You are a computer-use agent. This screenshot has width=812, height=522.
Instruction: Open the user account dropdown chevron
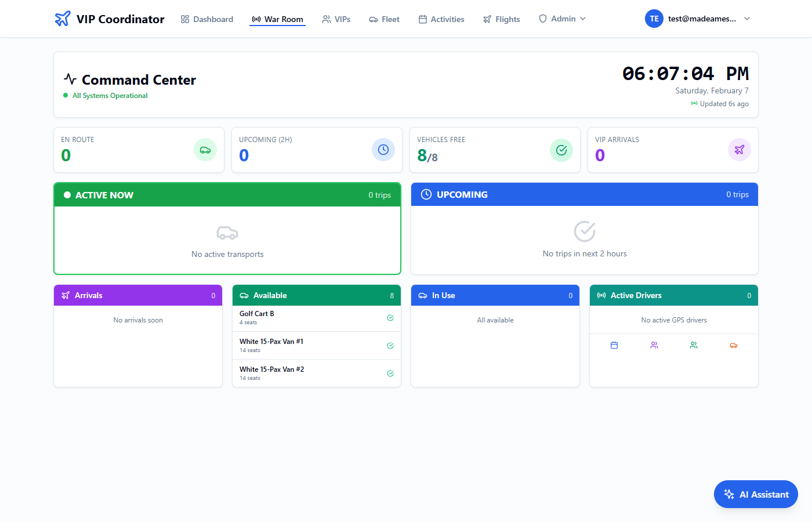pyautogui.click(x=747, y=19)
